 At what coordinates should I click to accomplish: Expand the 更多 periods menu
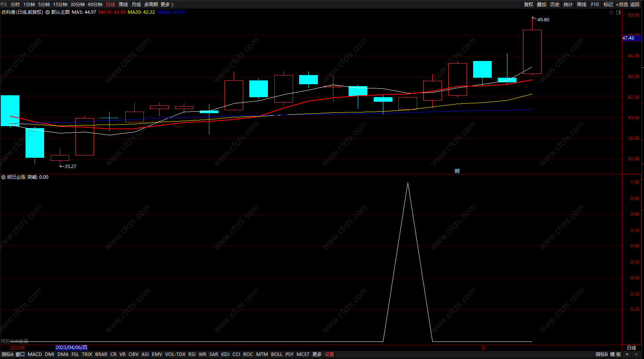[167, 5]
